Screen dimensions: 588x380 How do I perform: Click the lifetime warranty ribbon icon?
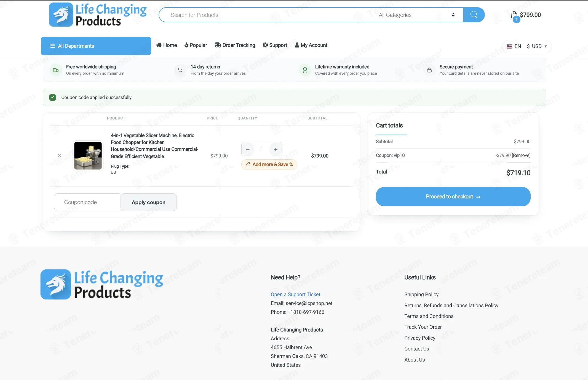click(x=305, y=70)
